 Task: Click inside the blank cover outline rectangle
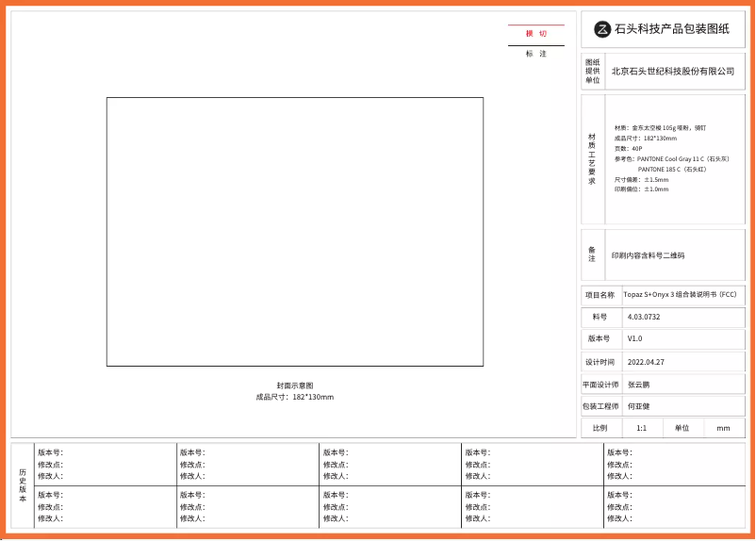294,231
